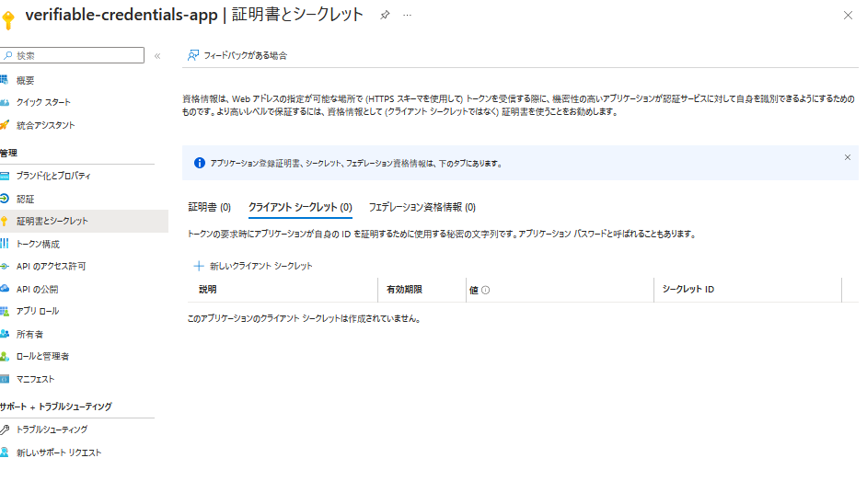867x504 pixels.
Task: Click the info icon next to 値 column
Action: [485, 290]
